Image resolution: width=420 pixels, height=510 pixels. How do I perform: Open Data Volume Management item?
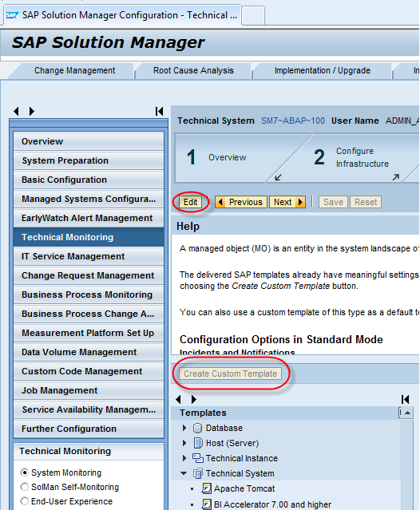tap(89, 352)
